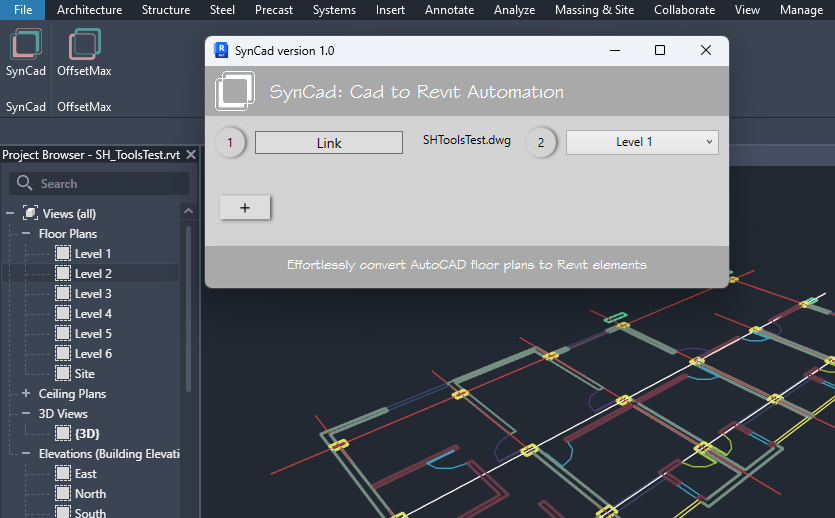Collapse the Floor Plans node
Viewport: 835px width, 518px height.
26,233
